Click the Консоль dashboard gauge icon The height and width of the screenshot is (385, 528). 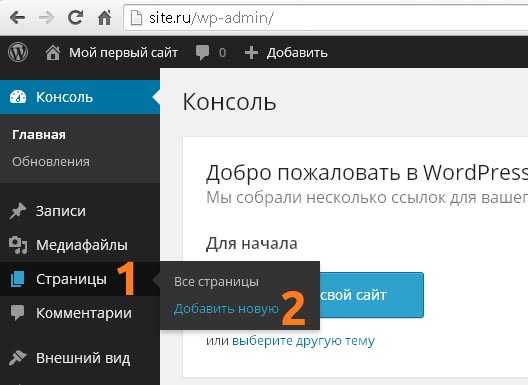pos(18,97)
